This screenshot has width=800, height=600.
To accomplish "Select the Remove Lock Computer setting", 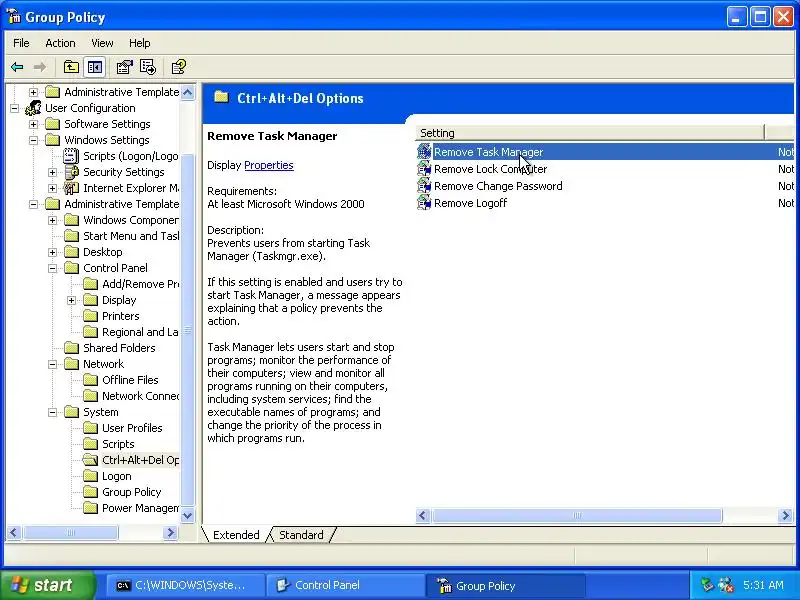I will 490,169.
